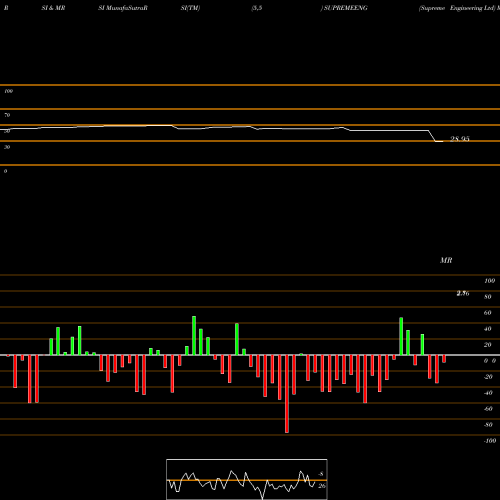
Task: Click the MR label above histogram
Action: [446, 260]
